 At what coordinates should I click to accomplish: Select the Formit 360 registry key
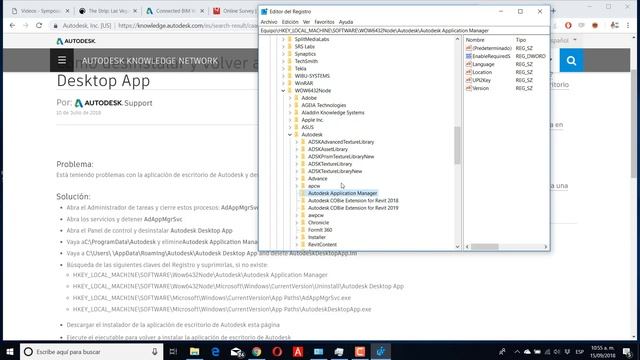pyautogui.click(x=320, y=230)
